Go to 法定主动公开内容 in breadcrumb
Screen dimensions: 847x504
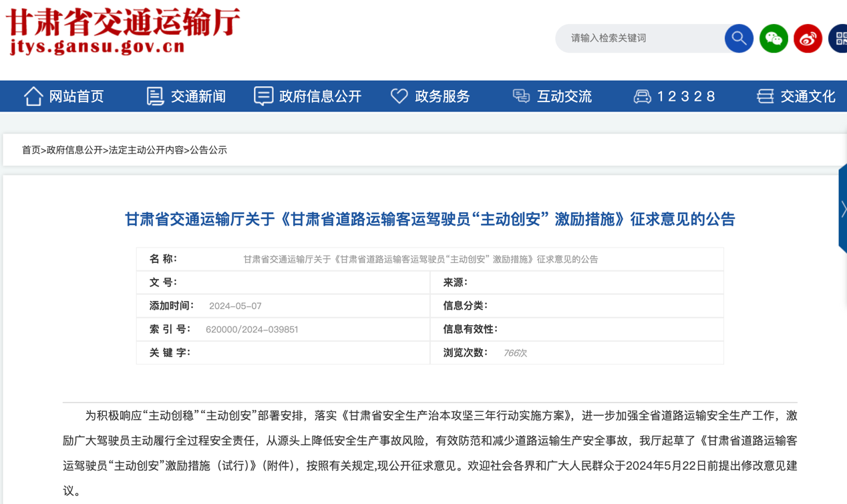146,150
